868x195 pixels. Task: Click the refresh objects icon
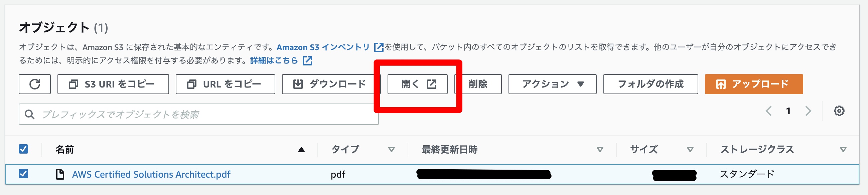pyautogui.click(x=35, y=84)
